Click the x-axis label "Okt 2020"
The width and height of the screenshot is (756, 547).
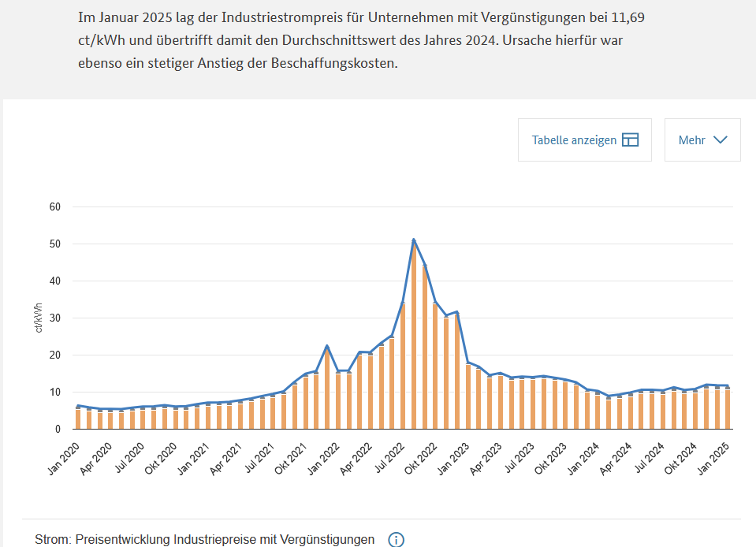tap(162, 459)
